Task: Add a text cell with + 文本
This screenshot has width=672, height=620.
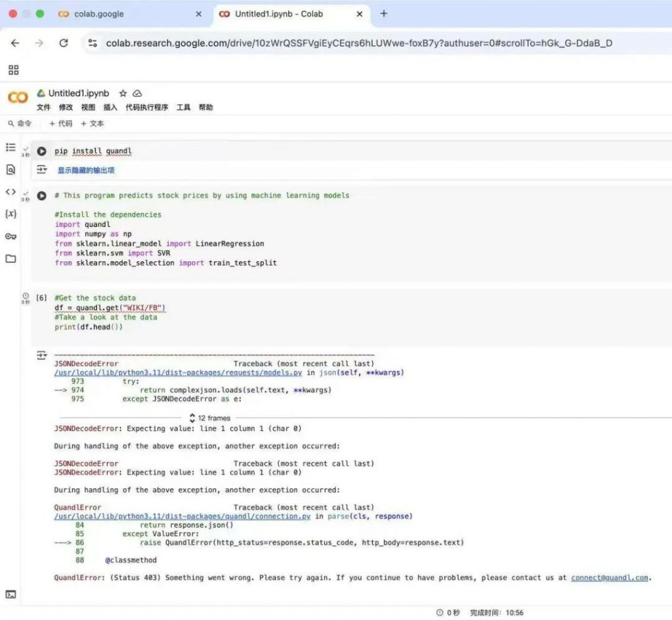Action: [x=92, y=123]
